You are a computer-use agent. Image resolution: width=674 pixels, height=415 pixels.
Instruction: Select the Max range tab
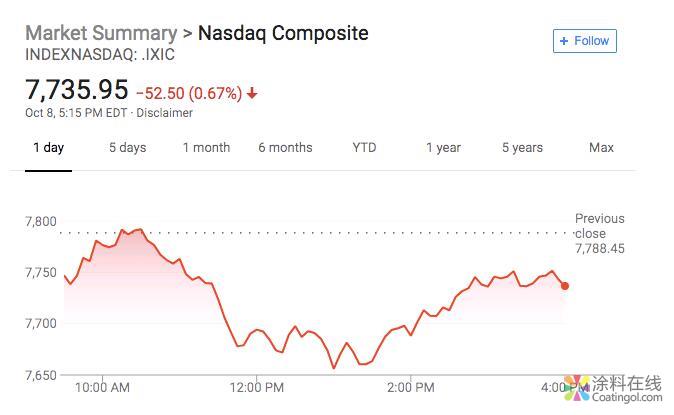click(601, 148)
